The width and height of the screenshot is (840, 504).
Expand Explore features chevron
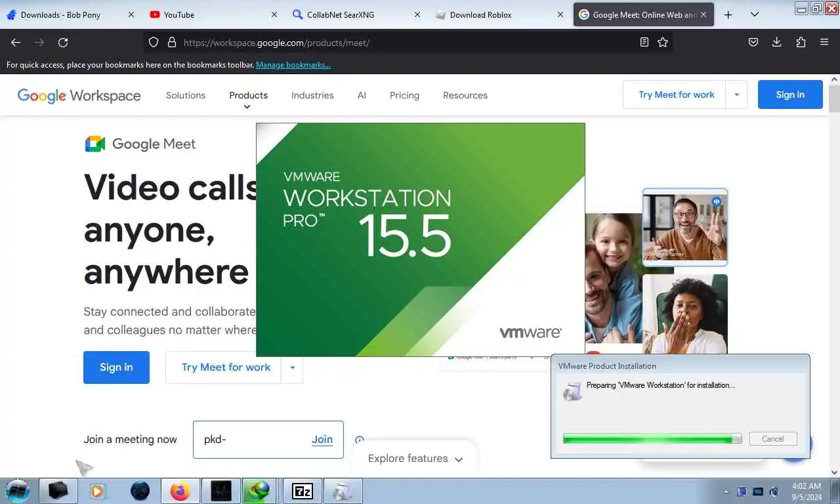(x=459, y=459)
